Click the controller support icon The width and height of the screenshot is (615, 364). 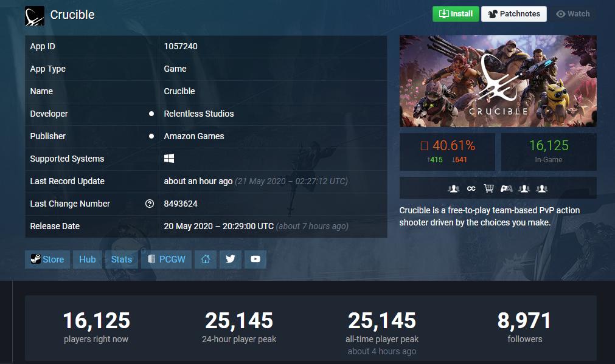click(507, 188)
